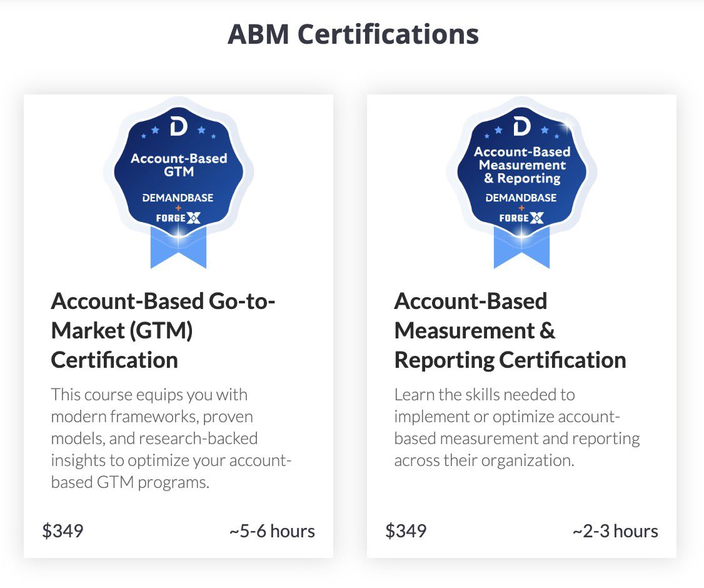704x588 pixels.
Task: Click the blue ribbon under the Measurement badge
Action: (x=521, y=248)
